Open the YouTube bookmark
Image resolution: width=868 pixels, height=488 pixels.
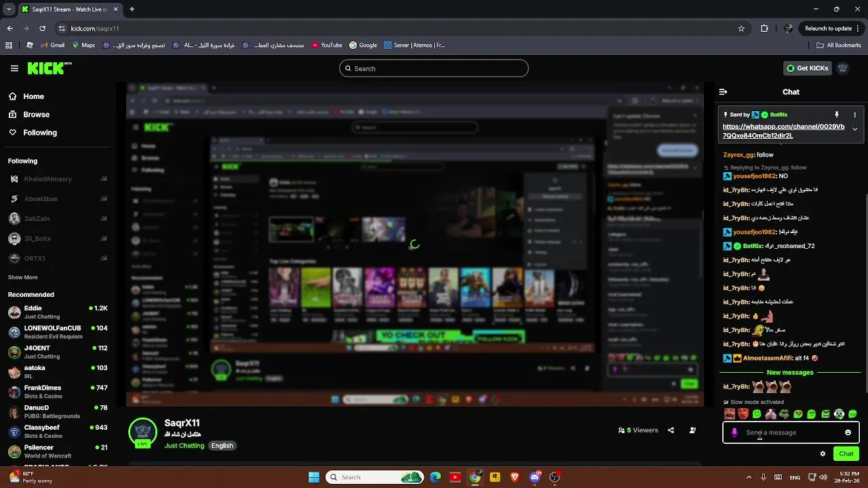coord(327,45)
